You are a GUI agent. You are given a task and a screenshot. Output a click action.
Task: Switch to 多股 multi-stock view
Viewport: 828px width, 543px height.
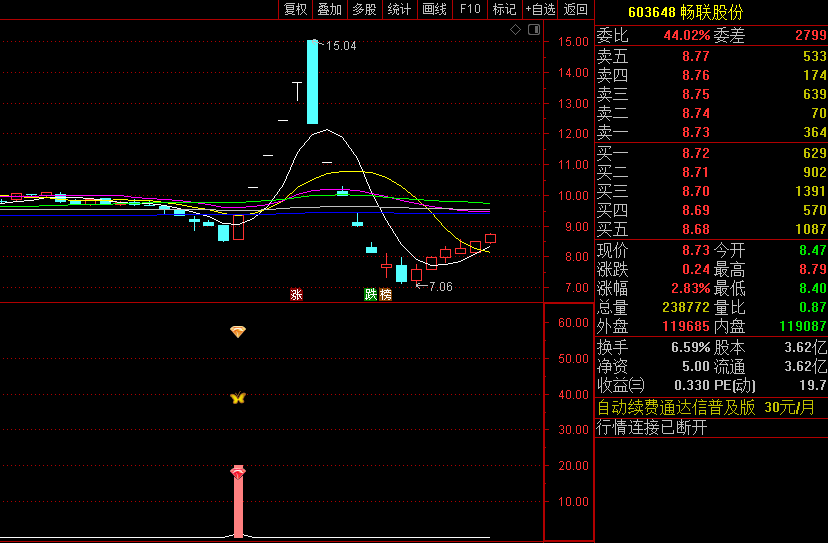[x=364, y=10]
